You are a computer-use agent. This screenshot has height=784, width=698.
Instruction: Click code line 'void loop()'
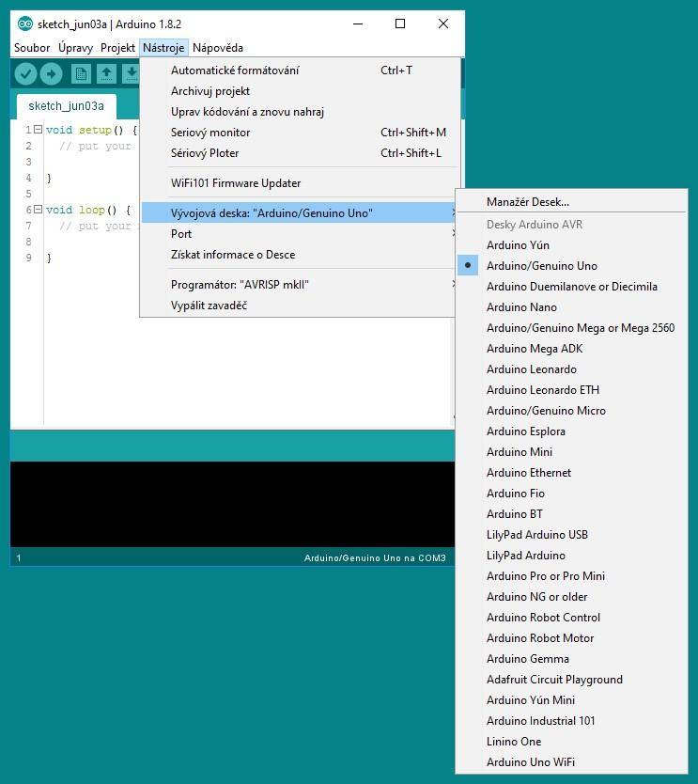(88, 210)
